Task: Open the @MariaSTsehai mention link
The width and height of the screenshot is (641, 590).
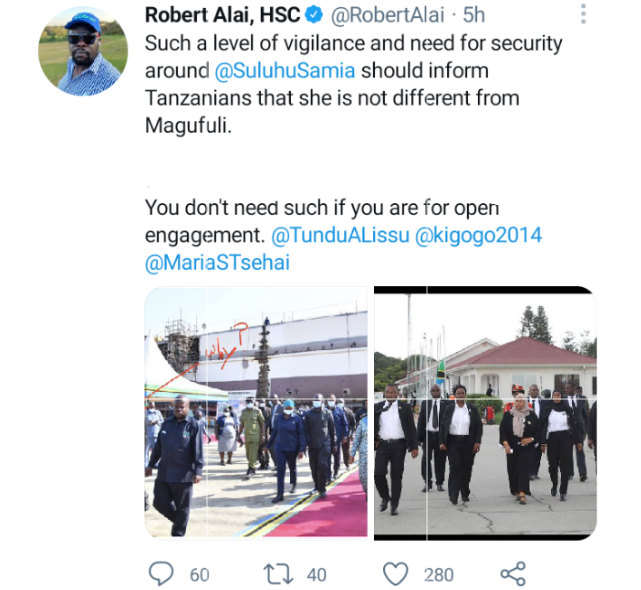Action: (x=217, y=262)
